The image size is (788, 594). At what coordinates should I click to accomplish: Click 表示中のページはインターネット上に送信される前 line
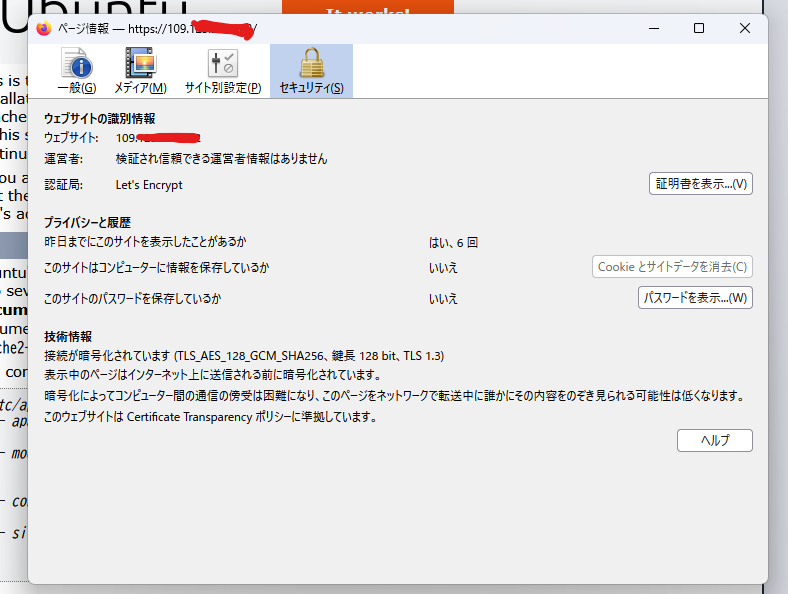[213, 375]
